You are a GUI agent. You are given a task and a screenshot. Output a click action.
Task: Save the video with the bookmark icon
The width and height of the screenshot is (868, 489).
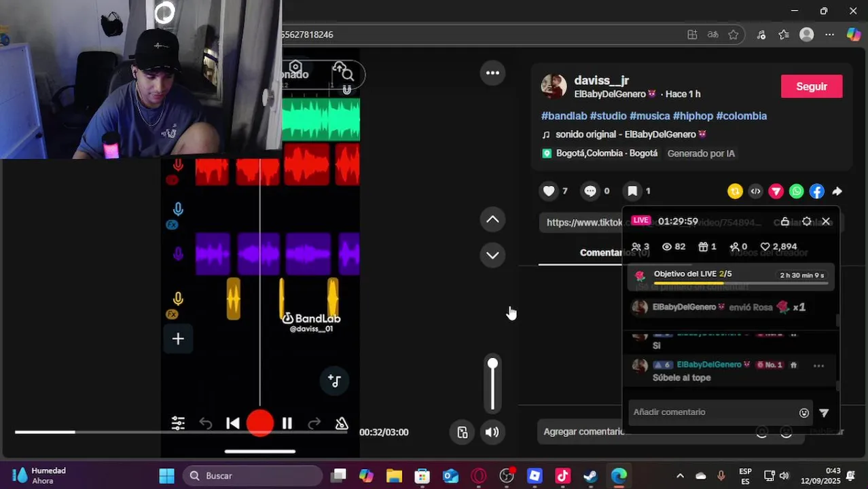tap(632, 192)
